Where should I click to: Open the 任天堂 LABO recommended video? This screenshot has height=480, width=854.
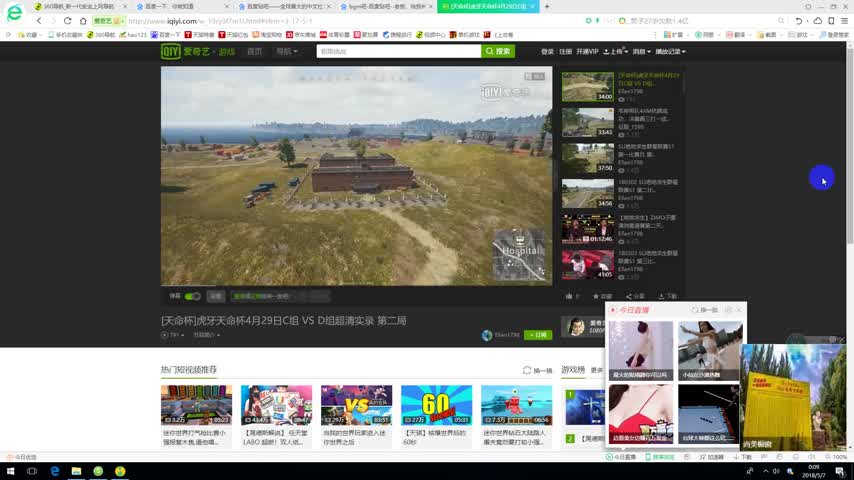276,405
